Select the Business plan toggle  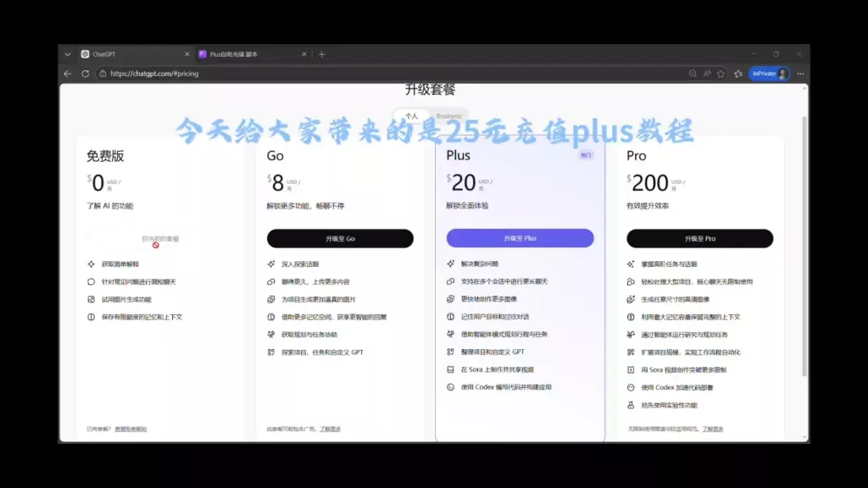(448, 116)
